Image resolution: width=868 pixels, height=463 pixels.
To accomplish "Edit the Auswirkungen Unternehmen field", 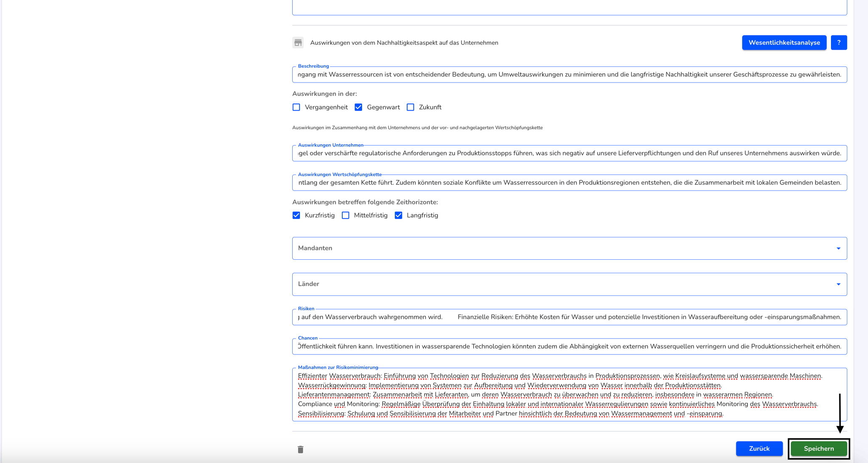I will (x=569, y=153).
